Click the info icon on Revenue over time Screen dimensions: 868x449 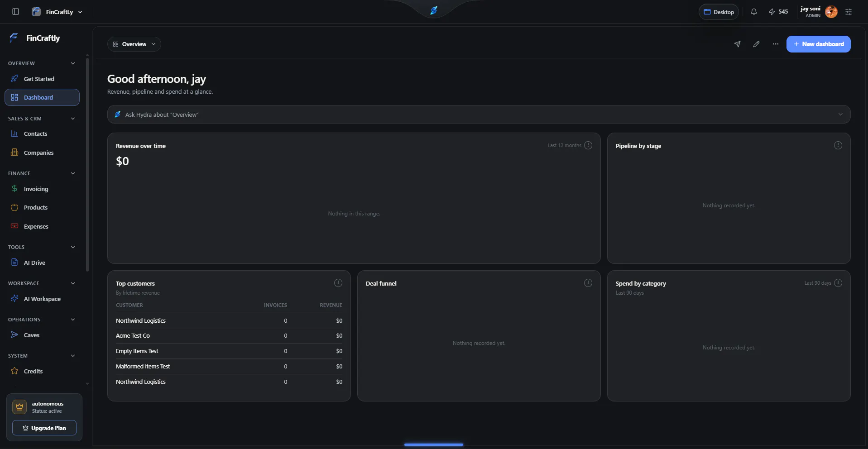[x=588, y=145]
